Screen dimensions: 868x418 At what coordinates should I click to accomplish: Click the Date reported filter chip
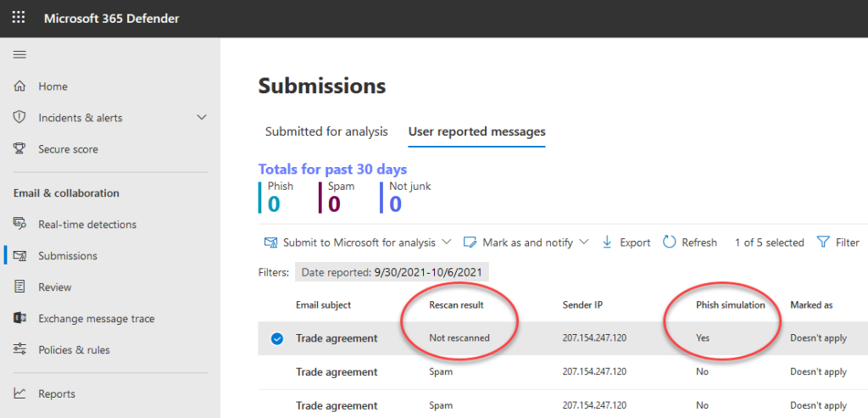392,272
